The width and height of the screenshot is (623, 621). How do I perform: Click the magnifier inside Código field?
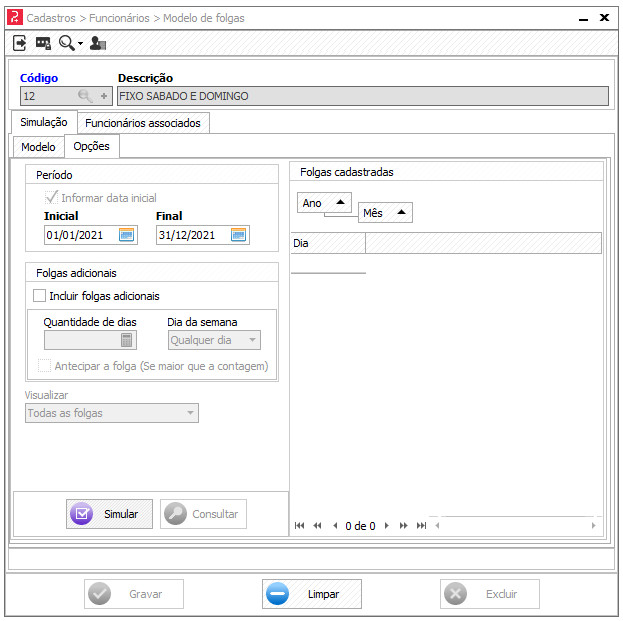(x=85, y=96)
